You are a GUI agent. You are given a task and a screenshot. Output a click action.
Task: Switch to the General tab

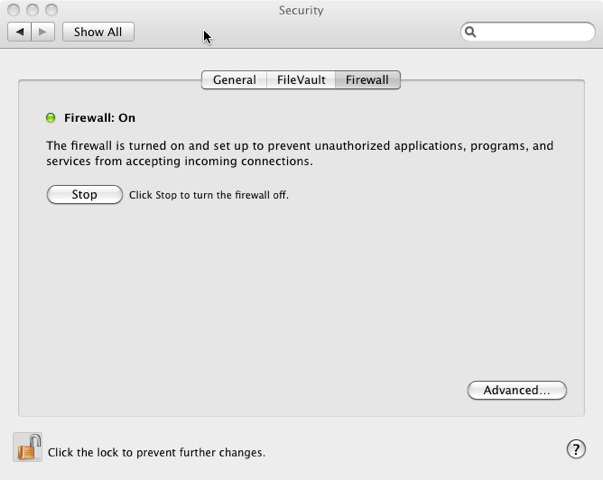pyautogui.click(x=234, y=80)
